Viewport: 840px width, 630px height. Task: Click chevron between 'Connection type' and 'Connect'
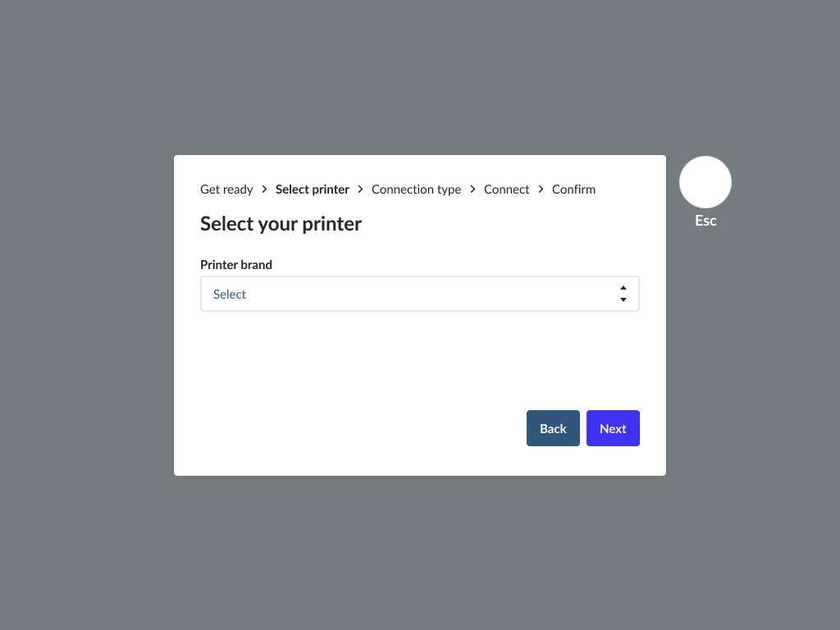472,189
